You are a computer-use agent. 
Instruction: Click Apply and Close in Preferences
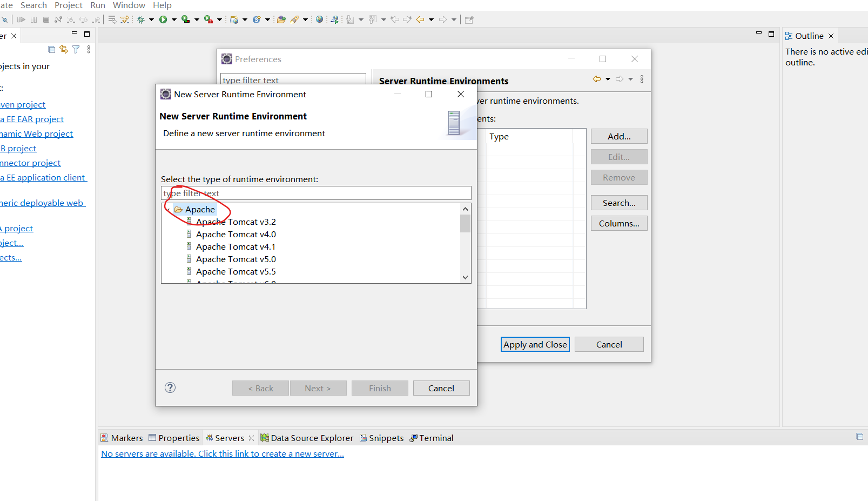coord(535,344)
